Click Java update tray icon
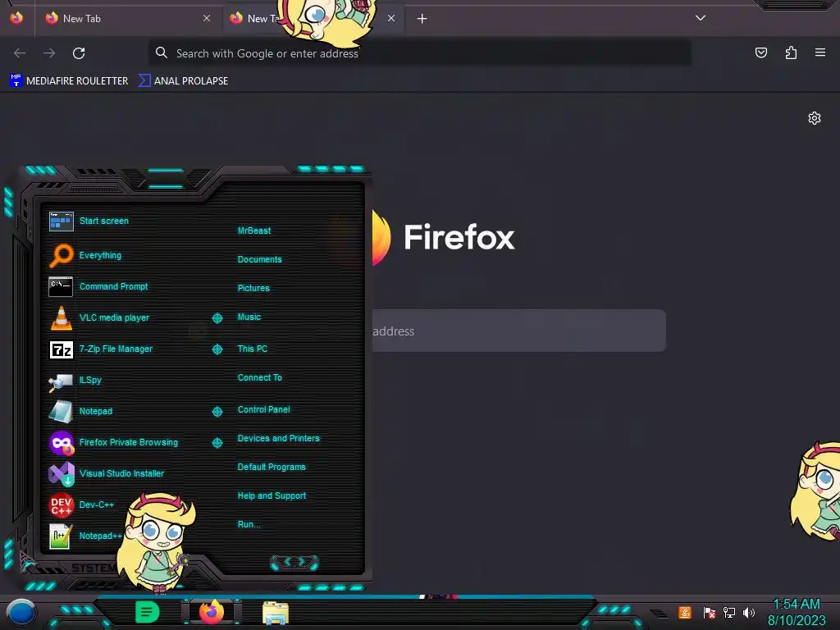Viewport: 840px width, 630px height. click(x=685, y=612)
